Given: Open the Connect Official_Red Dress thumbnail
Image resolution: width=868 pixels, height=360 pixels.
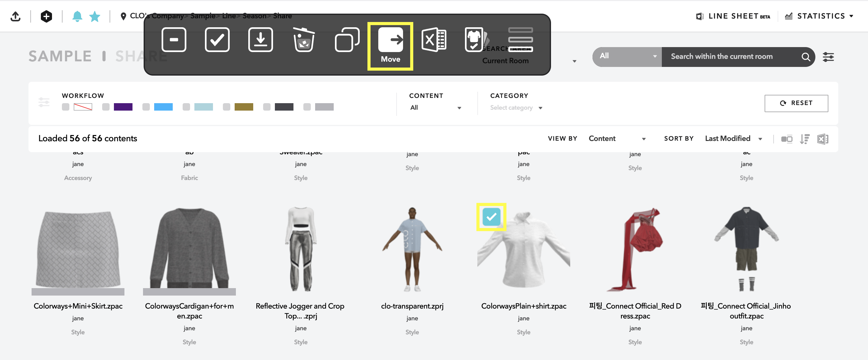Looking at the screenshot, I should click(x=635, y=250).
